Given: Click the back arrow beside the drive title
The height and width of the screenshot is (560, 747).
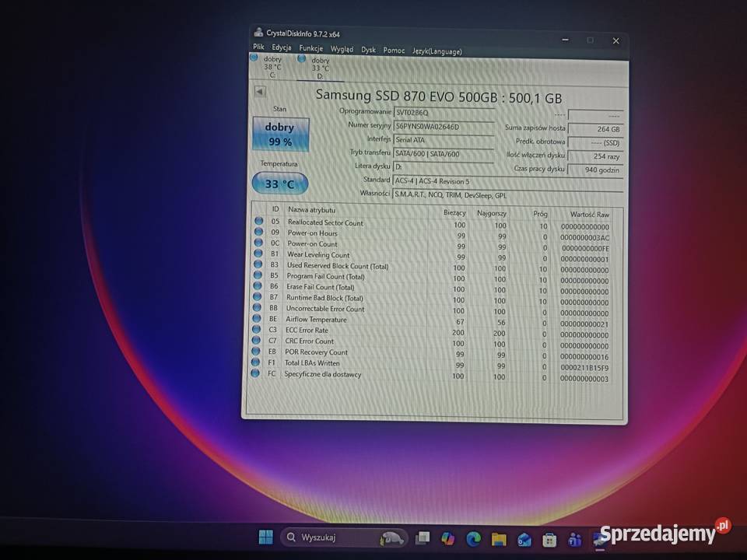Looking at the screenshot, I should coord(259,91).
